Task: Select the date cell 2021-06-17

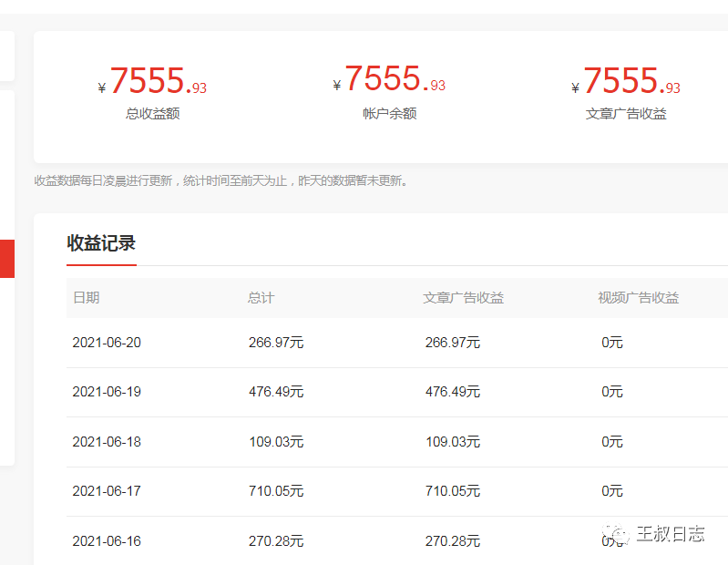Action: click(107, 491)
